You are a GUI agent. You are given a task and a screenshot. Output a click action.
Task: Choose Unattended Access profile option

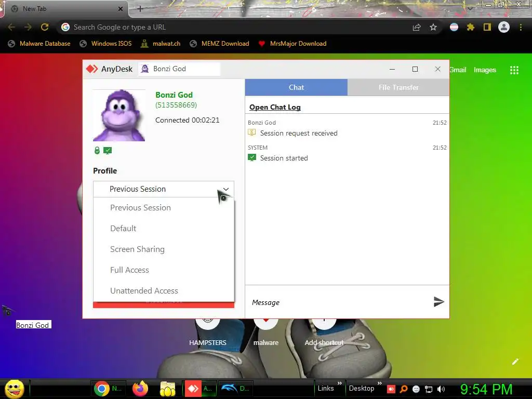coord(164,290)
